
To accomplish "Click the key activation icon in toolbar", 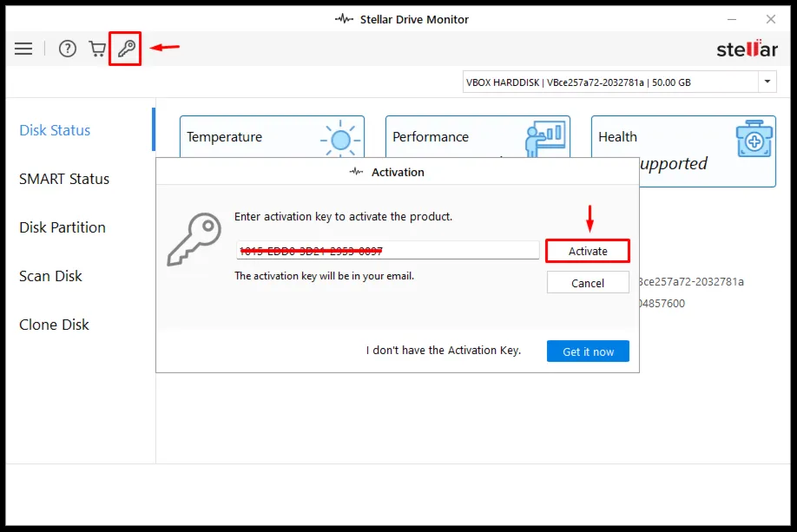I will coord(126,49).
